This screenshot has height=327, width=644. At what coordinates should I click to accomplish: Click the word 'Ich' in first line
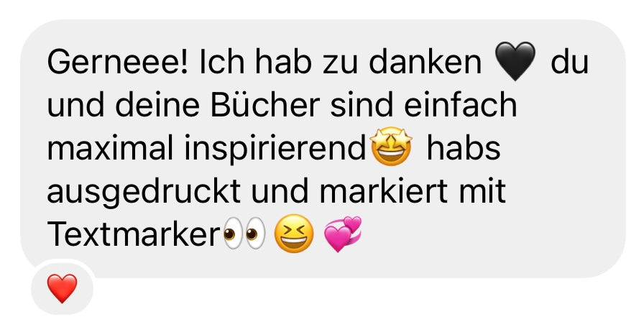(x=221, y=63)
